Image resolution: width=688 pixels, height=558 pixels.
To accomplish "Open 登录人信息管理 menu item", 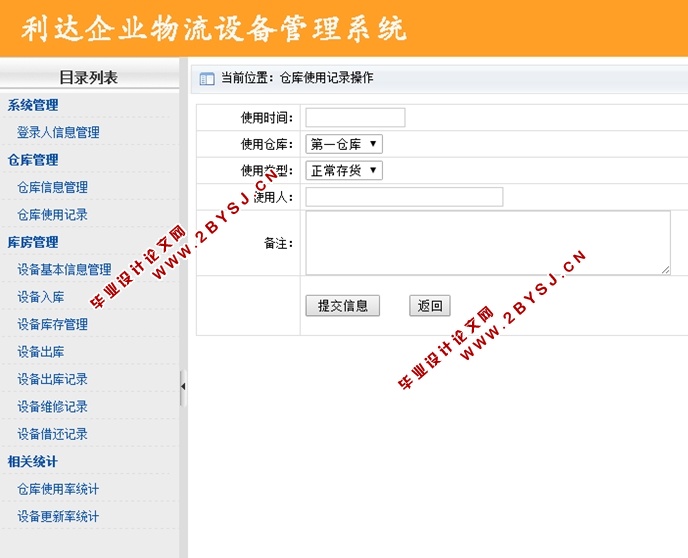I will coord(58,132).
